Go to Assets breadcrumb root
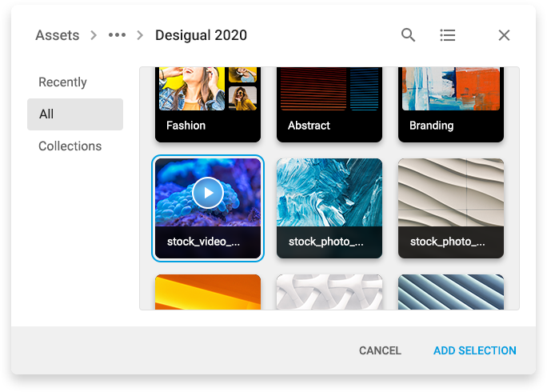547x392 pixels. pyautogui.click(x=58, y=35)
